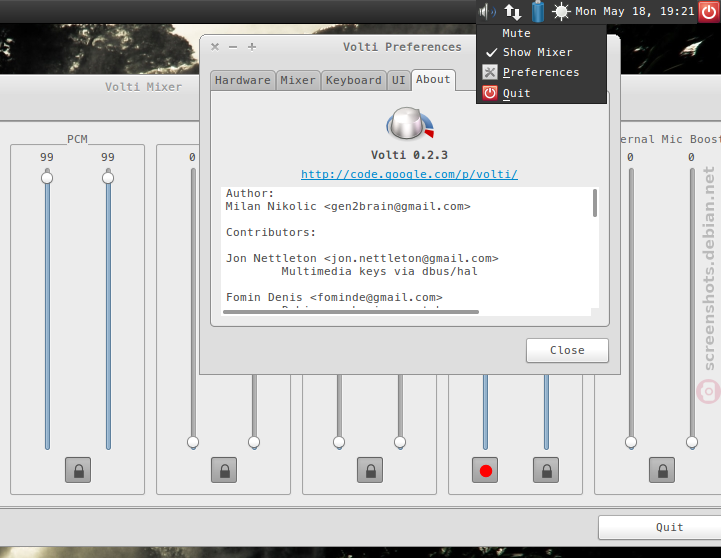Image resolution: width=721 pixels, height=558 pixels.
Task: Toggle the lock next to the record button
Action: click(x=546, y=470)
